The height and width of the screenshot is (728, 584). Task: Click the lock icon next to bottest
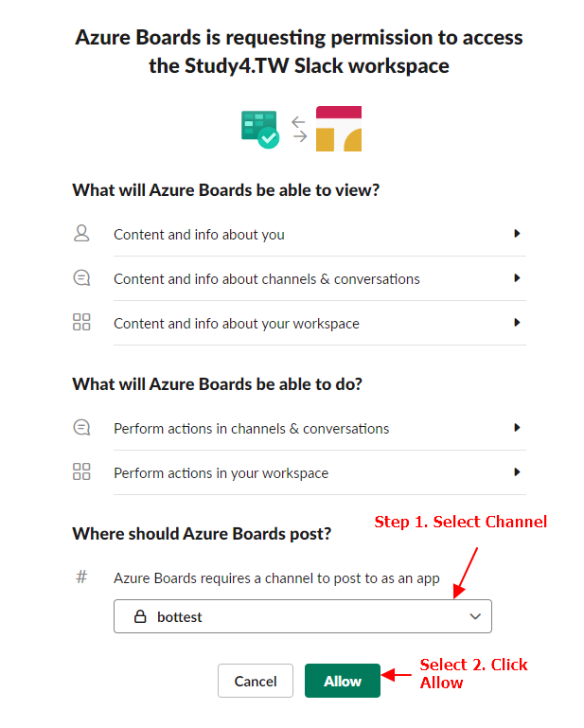pyautogui.click(x=140, y=616)
